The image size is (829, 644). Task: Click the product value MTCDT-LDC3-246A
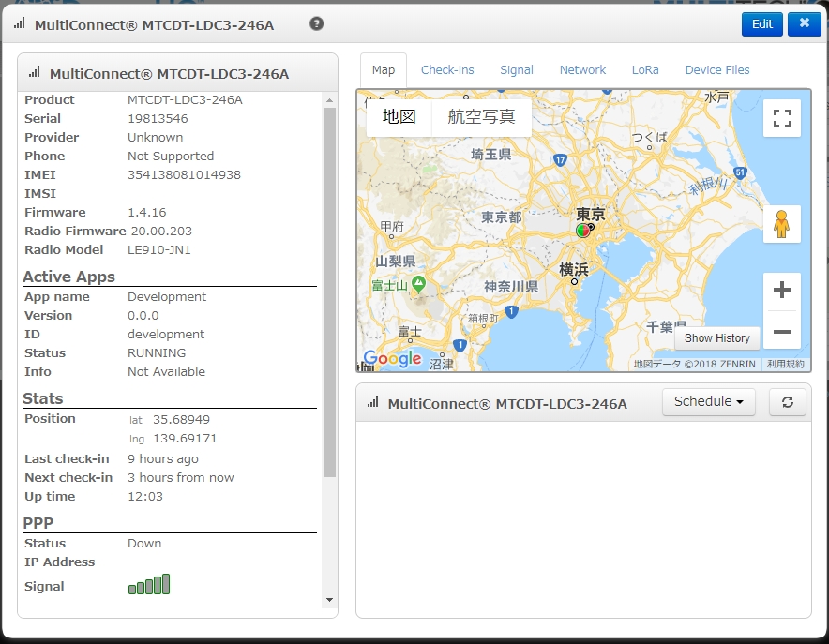coord(185,100)
